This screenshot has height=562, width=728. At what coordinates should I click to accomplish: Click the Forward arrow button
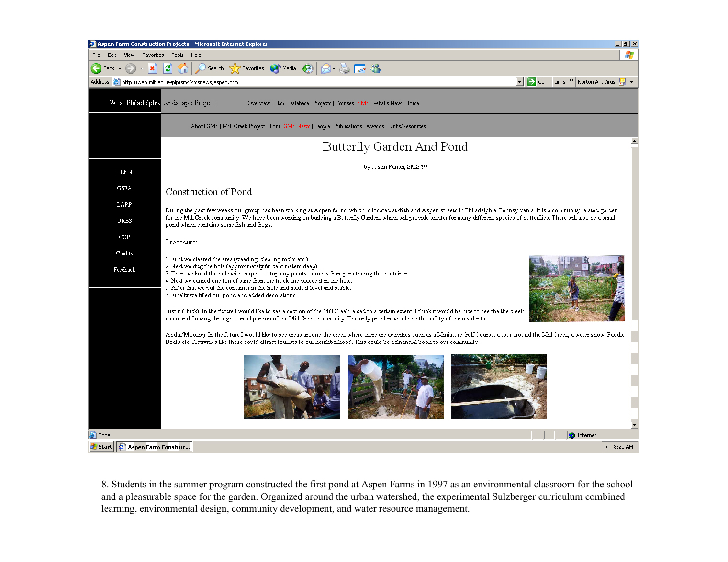pyautogui.click(x=131, y=68)
